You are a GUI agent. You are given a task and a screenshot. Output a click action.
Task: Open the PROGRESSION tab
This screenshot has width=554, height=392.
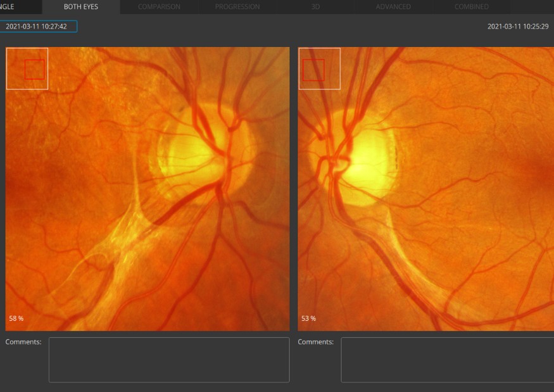(237, 7)
